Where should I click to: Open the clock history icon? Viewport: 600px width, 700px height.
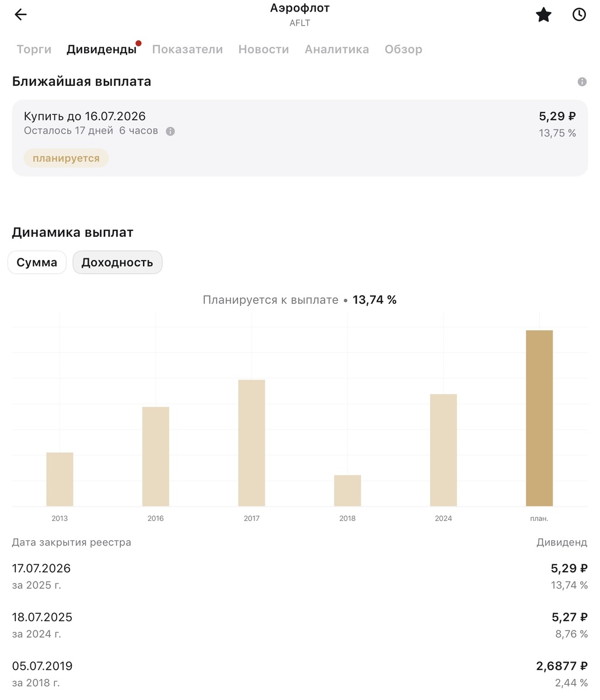(x=579, y=15)
